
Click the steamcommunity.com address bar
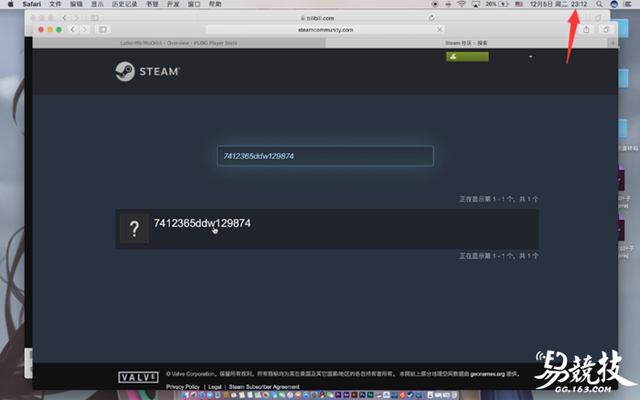pyautogui.click(x=325, y=30)
